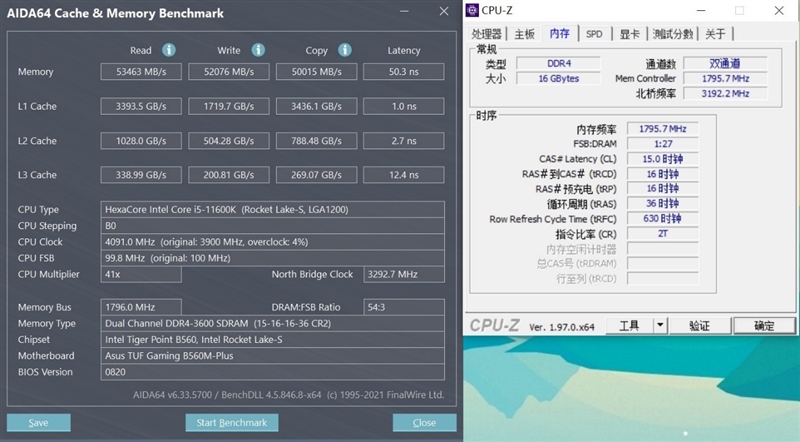The width and height of the screenshot is (800, 442).
Task: Click the Copy info icon in AIDA64
Action: 345,50
